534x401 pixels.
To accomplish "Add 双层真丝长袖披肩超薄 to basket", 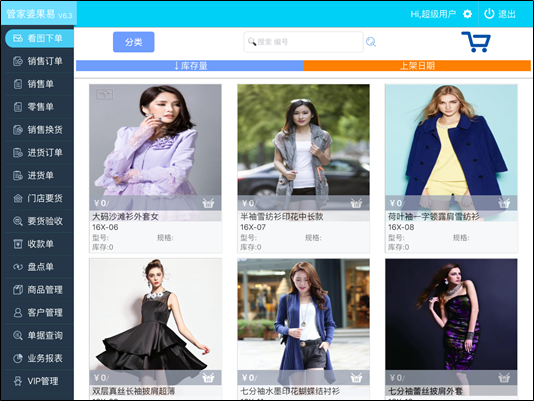I will coord(208,377).
